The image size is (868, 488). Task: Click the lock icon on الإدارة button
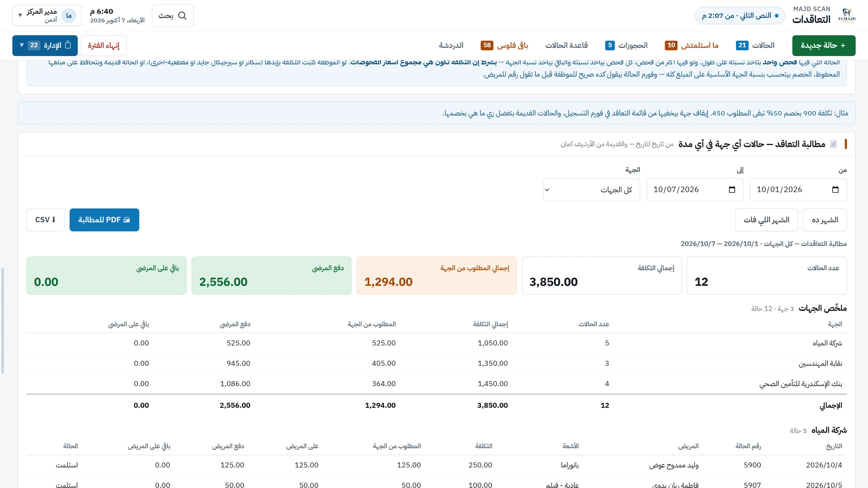68,45
